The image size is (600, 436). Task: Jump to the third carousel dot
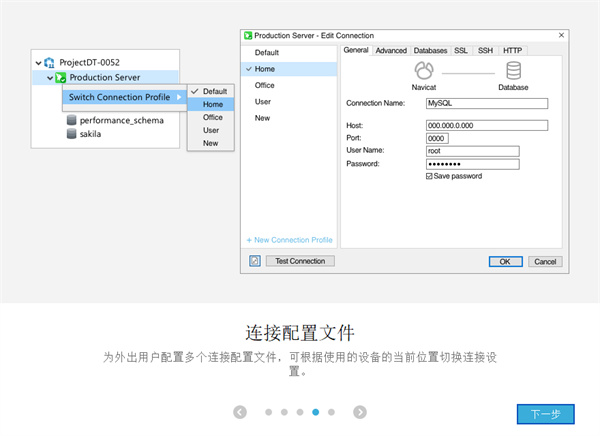click(300, 412)
